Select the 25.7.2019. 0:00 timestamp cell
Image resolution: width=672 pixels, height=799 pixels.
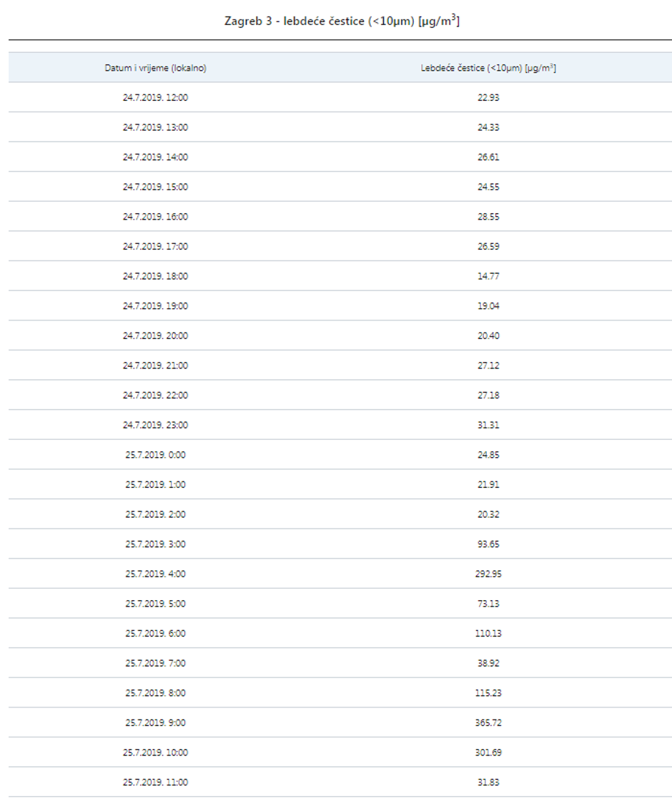pyautogui.click(x=155, y=455)
